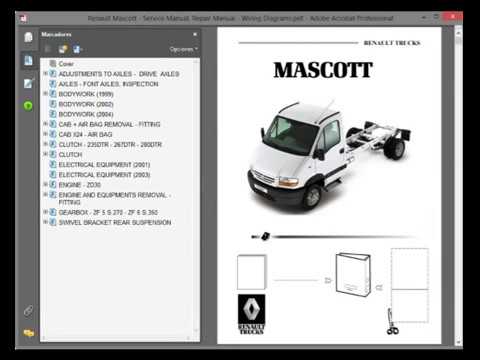Expand ENGINE - ZD30 bookmark node
Screen dimensions: 480x360
click(x=45, y=184)
